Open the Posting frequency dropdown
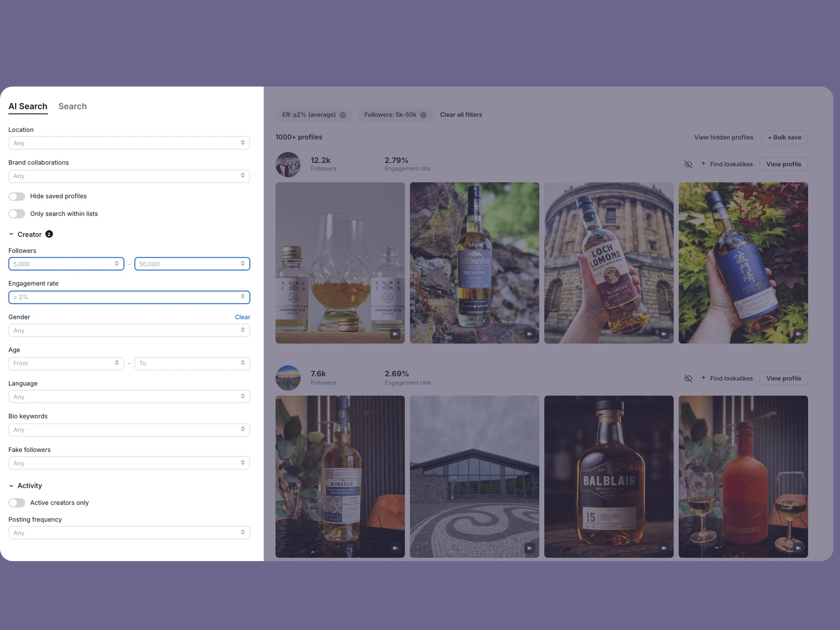The width and height of the screenshot is (840, 630). point(129,532)
